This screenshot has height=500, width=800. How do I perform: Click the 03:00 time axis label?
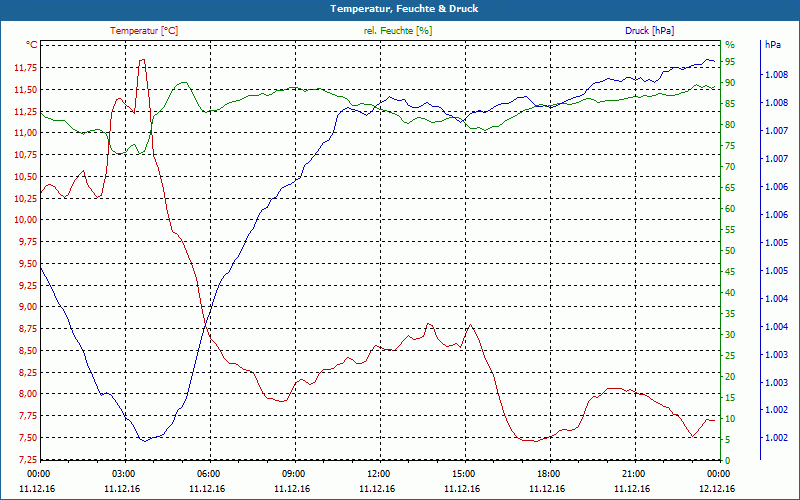coord(122,473)
